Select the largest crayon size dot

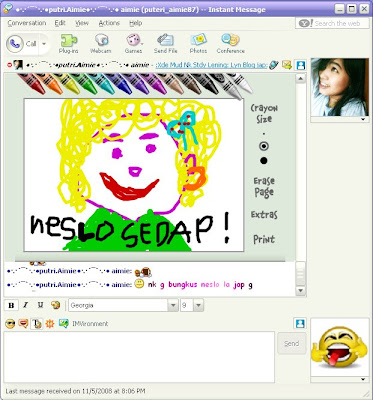(x=264, y=161)
